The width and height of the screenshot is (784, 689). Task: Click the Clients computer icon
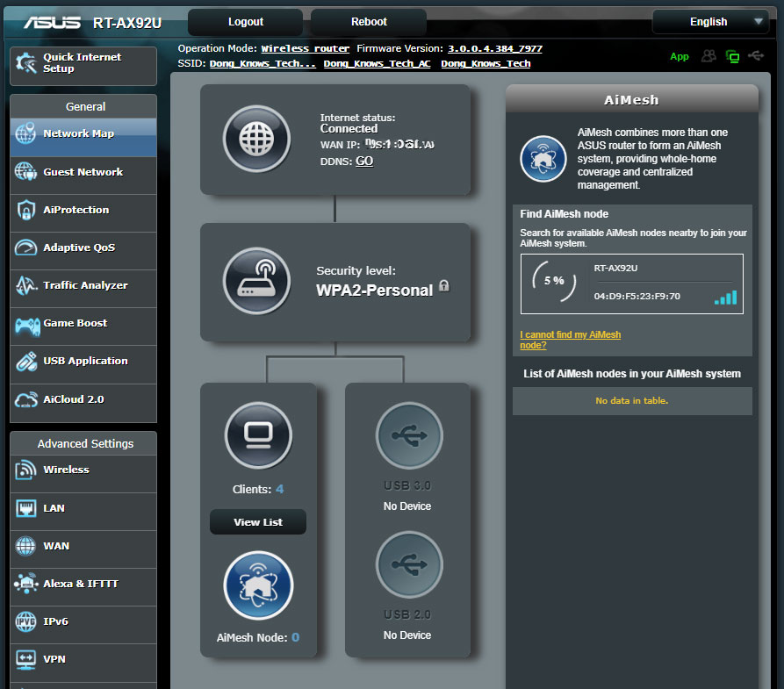[x=258, y=435]
